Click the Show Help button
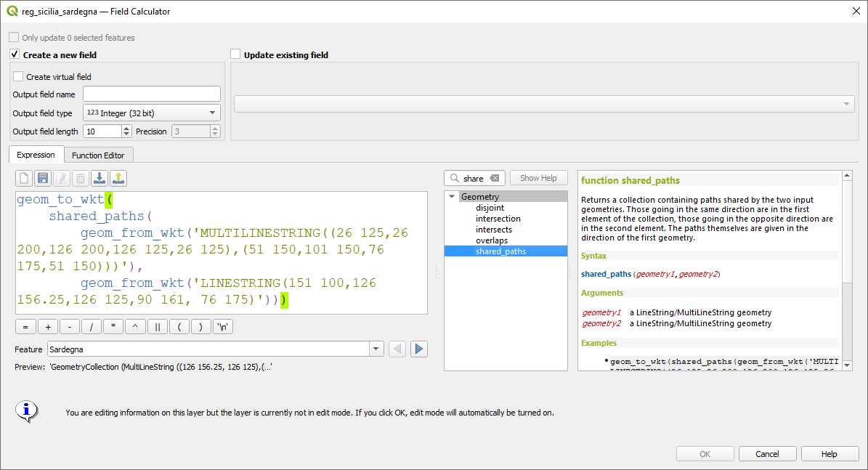 tap(538, 178)
